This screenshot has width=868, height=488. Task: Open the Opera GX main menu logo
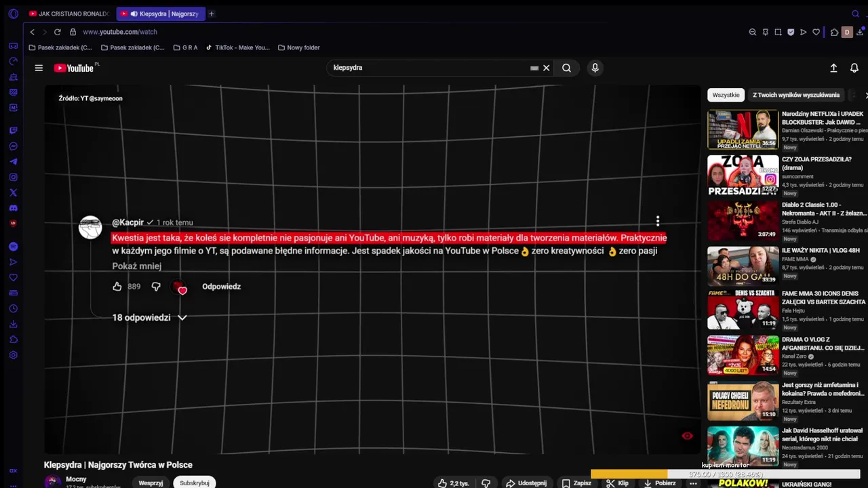pos(13,14)
